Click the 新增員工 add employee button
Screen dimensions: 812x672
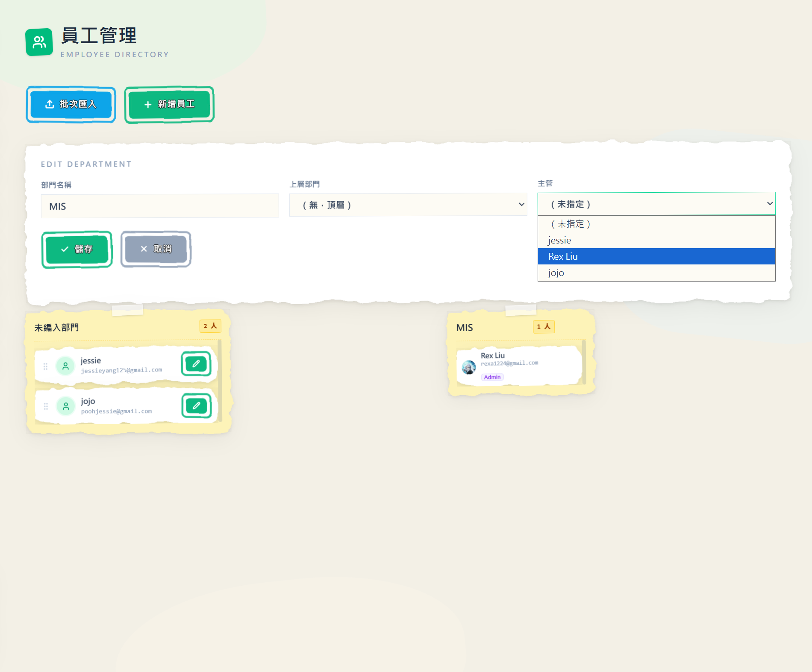point(169,105)
